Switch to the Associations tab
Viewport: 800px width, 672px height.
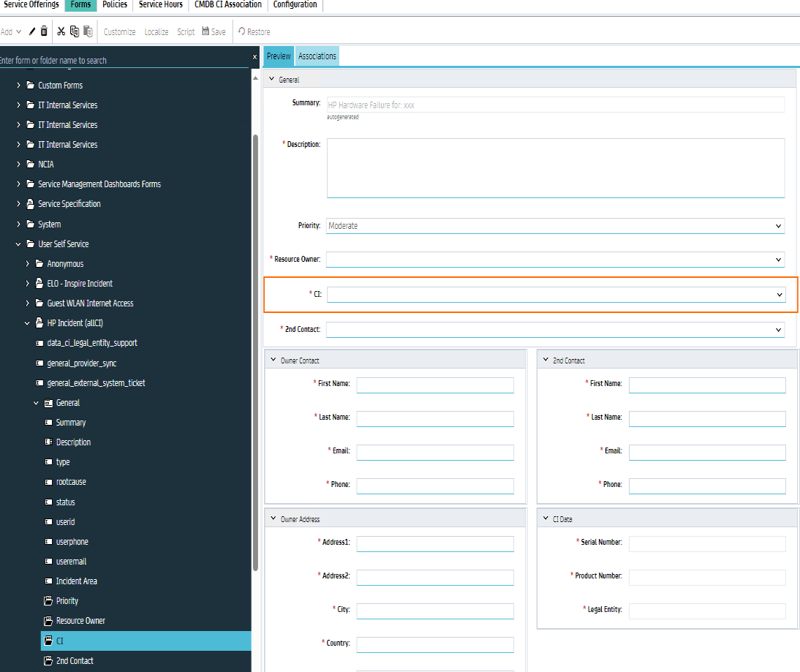click(317, 56)
